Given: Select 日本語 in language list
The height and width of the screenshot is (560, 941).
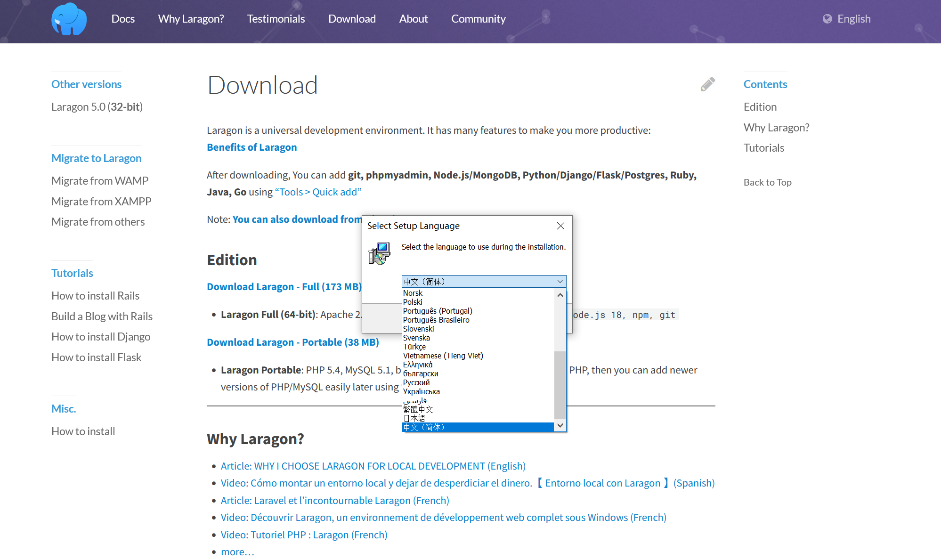Looking at the screenshot, I should (478, 418).
